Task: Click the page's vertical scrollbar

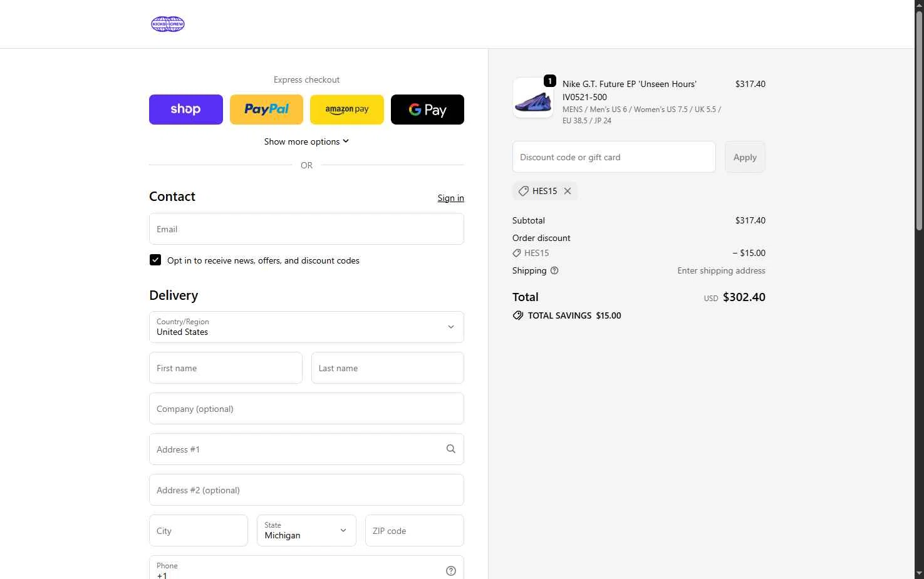Action: point(919,119)
